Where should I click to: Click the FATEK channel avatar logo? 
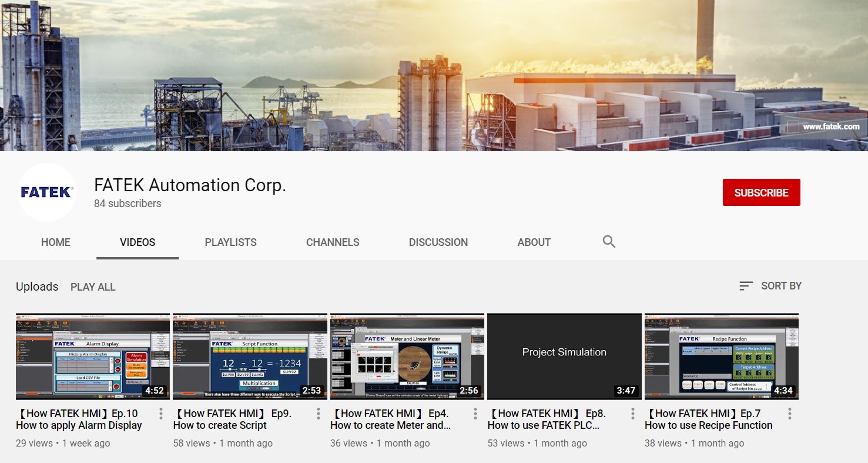pos(46,192)
